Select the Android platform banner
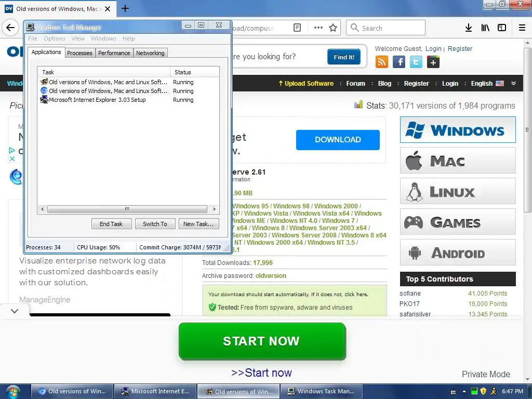Image resolution: width=532 pixels, height=399 pixels. pyautogui.click(x=458, y=252)
